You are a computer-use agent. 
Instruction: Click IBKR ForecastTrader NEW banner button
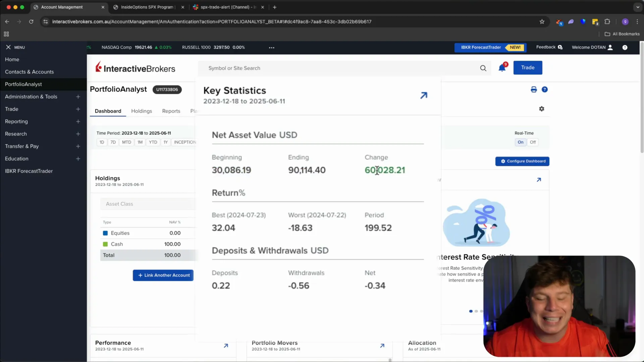click(490, 48)
